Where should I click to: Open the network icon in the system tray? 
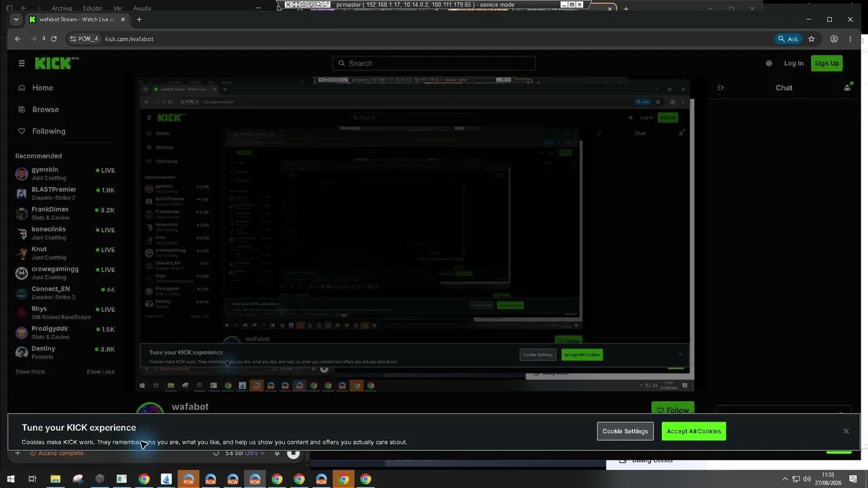click(x=796, y=479)
